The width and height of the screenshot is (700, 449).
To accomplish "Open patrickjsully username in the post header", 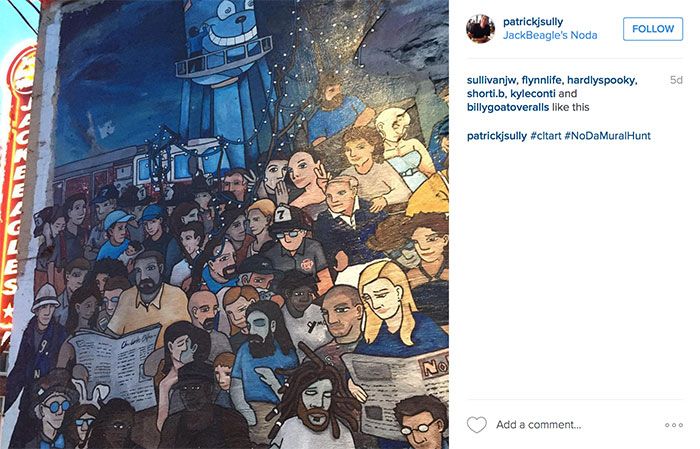I will pyautogui.click(x=533, y=22).
